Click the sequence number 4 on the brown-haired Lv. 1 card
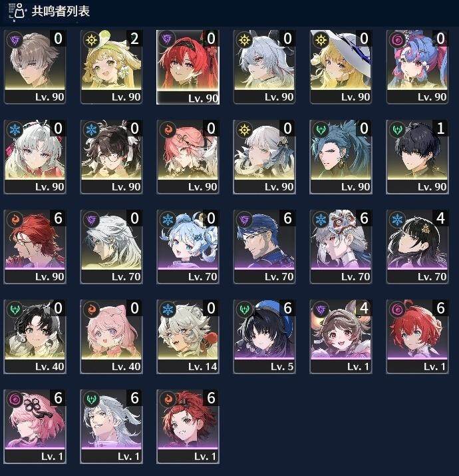This screenshot has height=476, width=459. pos(364,308)
